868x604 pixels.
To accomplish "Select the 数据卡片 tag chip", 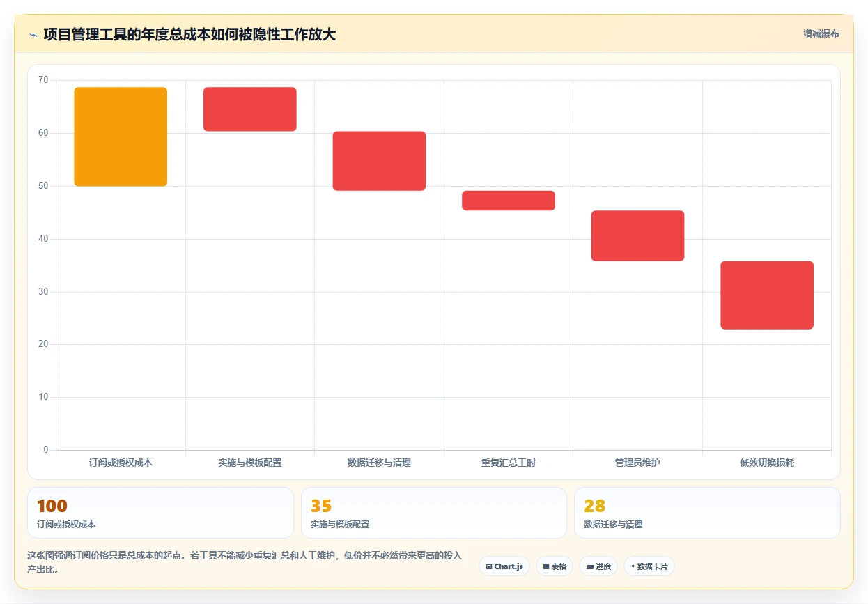I will coord(649,566).
